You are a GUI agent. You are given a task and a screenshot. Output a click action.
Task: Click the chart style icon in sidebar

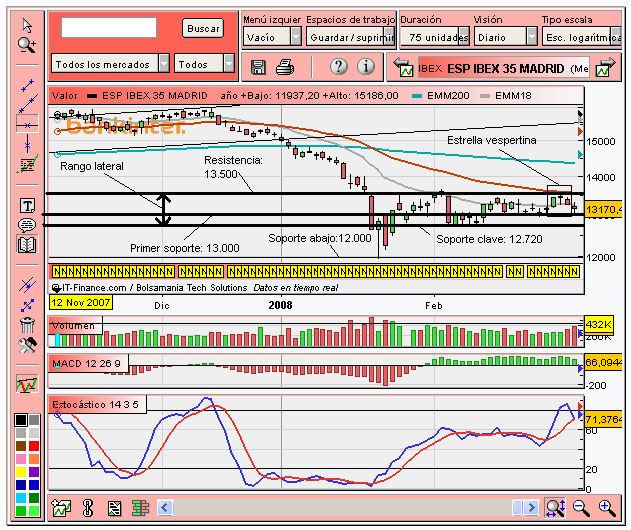tap(27, 384)
